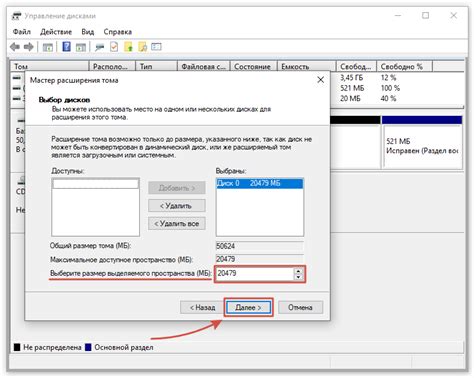Click the blue Основной раздел legend swatch
The image size is (474, 378).
pyautogui.click(x=88, y=347)
